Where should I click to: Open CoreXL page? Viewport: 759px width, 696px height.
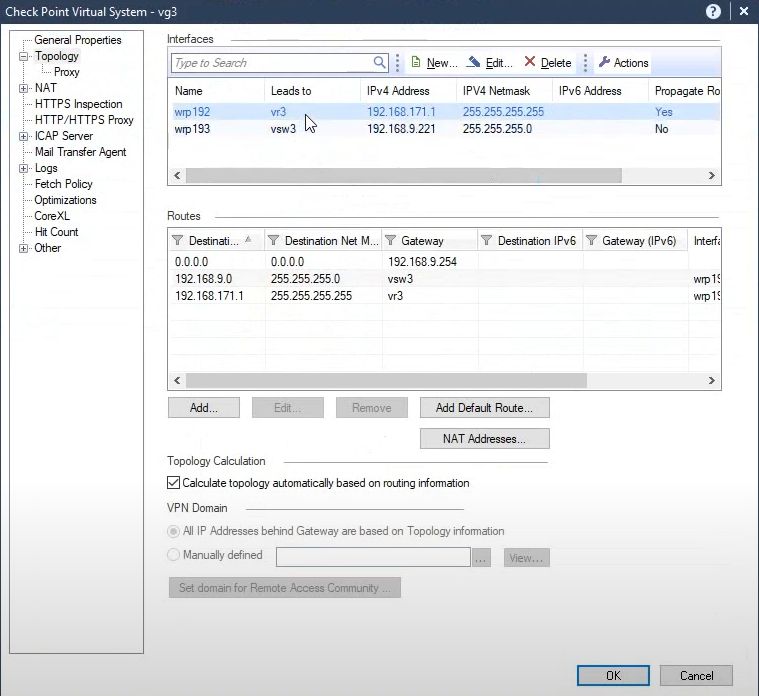(52, 216)
